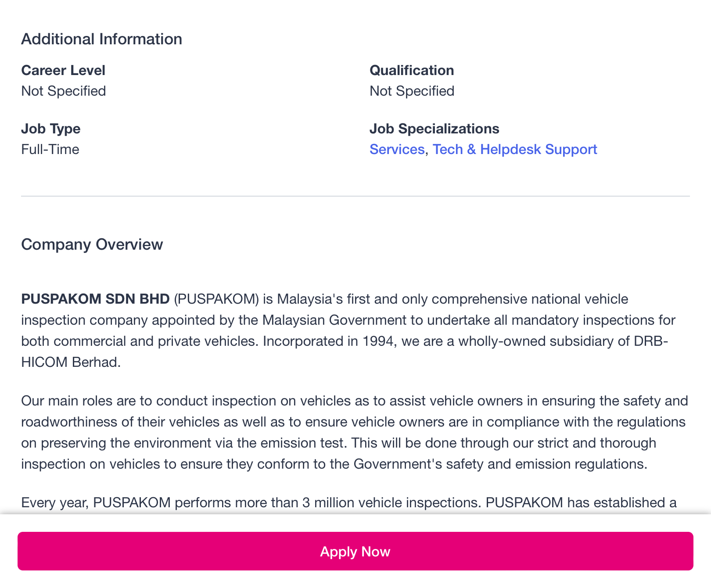Viewport: 711px width, 588px height.
Task: Click the divider line above Company Overview
Action: click(355, 196)
